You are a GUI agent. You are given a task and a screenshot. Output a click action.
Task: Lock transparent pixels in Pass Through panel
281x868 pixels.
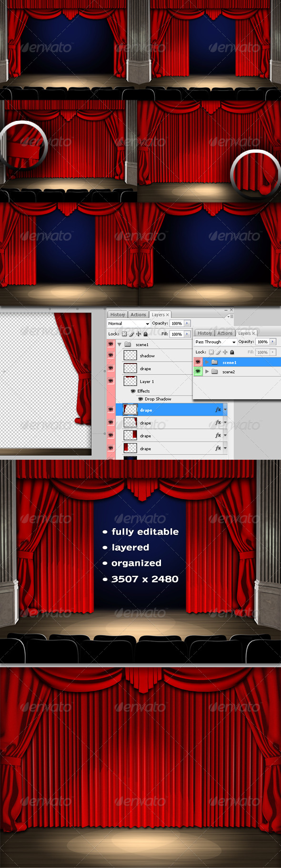coord(211,352)
